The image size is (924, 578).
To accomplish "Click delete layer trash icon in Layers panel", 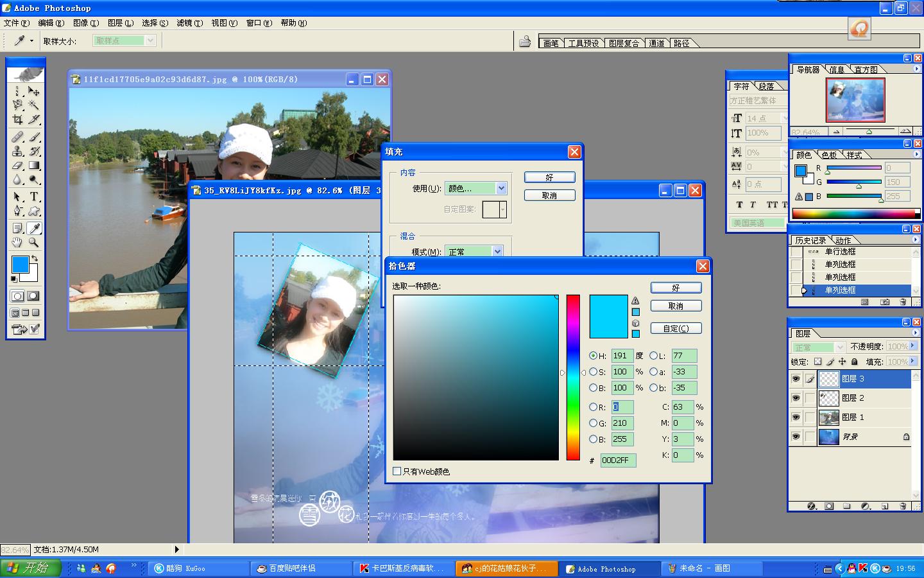I will 903,506.
